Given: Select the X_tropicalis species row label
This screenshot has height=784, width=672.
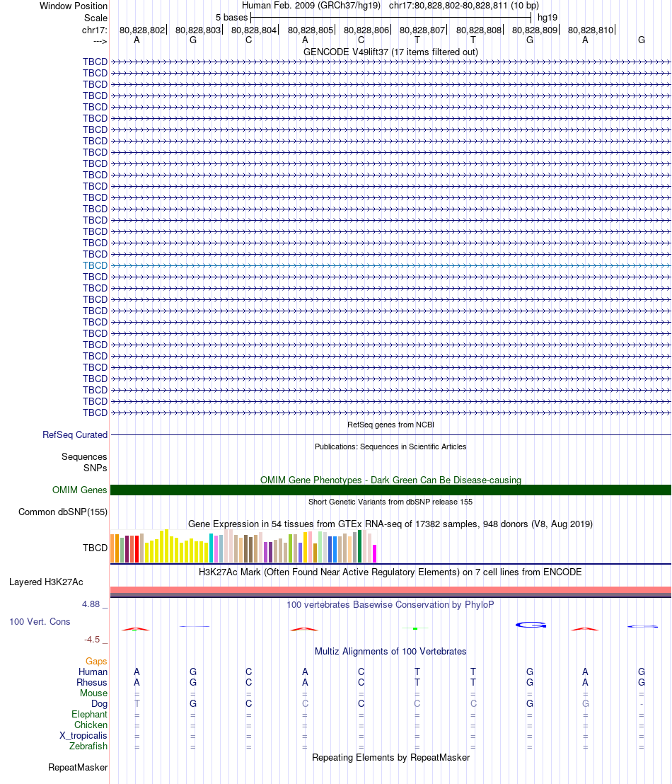Looking at the screenshot, I should pyautogui.click(x=83, y=735).
